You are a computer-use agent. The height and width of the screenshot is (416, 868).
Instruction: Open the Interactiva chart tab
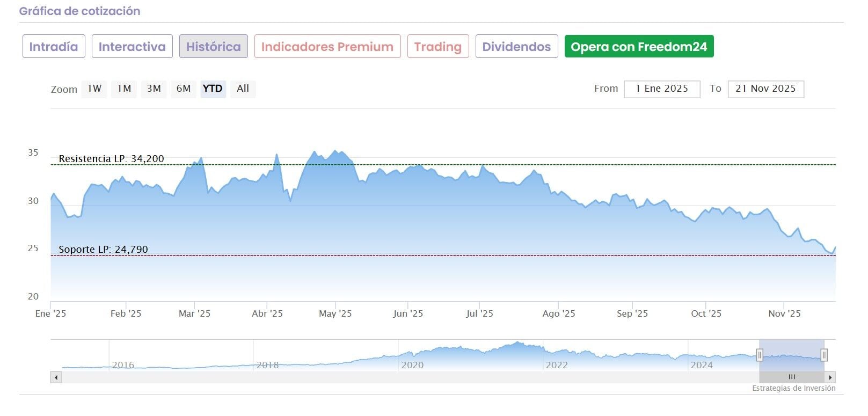(132, 47)
